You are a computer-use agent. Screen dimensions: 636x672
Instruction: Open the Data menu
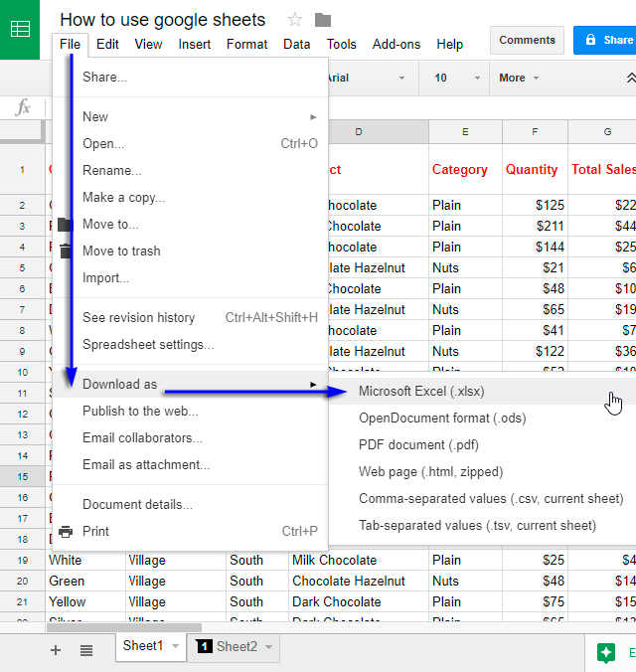pyautogui.click(x=296, y=44)
